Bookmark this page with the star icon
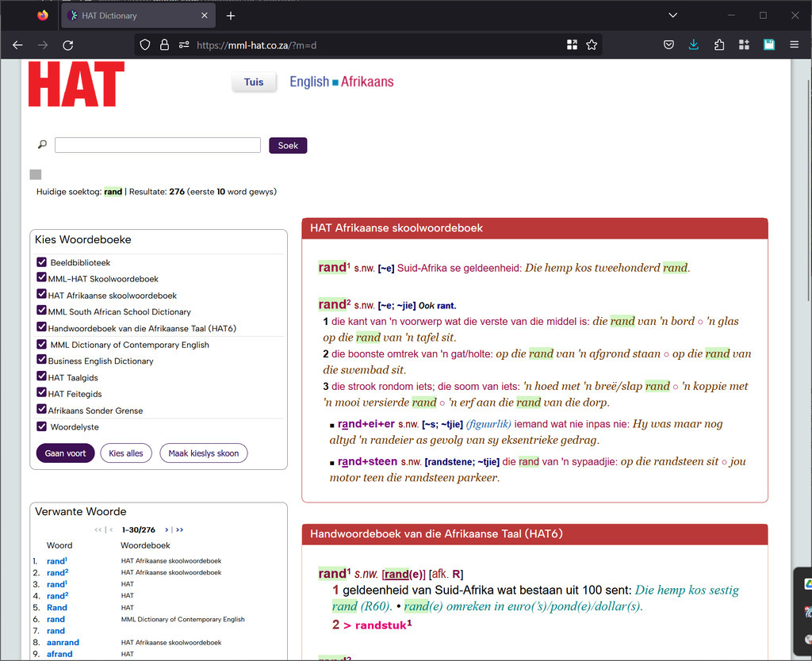812x661 pixels. (x=592, y=45)
